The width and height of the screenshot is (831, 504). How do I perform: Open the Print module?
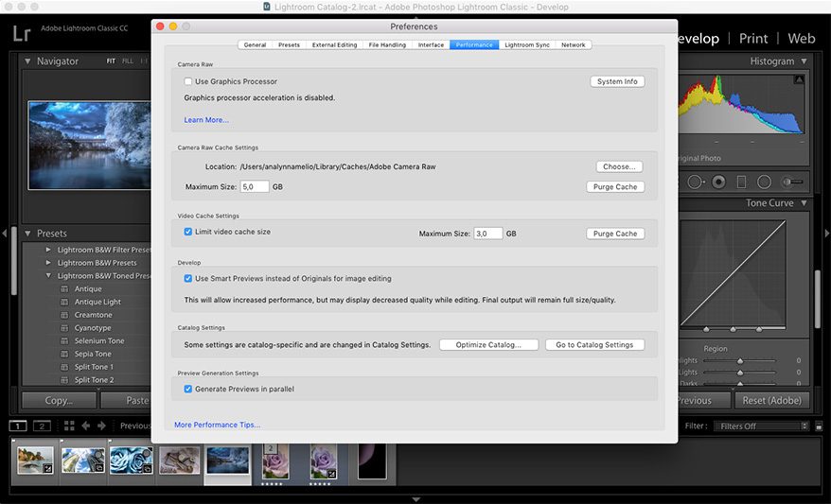753,39
